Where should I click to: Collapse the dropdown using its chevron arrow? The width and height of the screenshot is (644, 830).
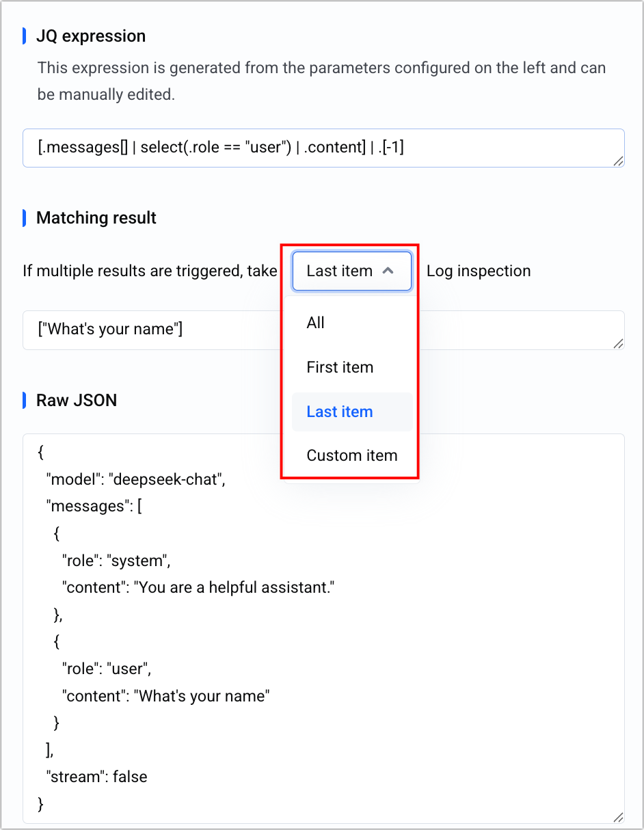(x=388, y=271)
